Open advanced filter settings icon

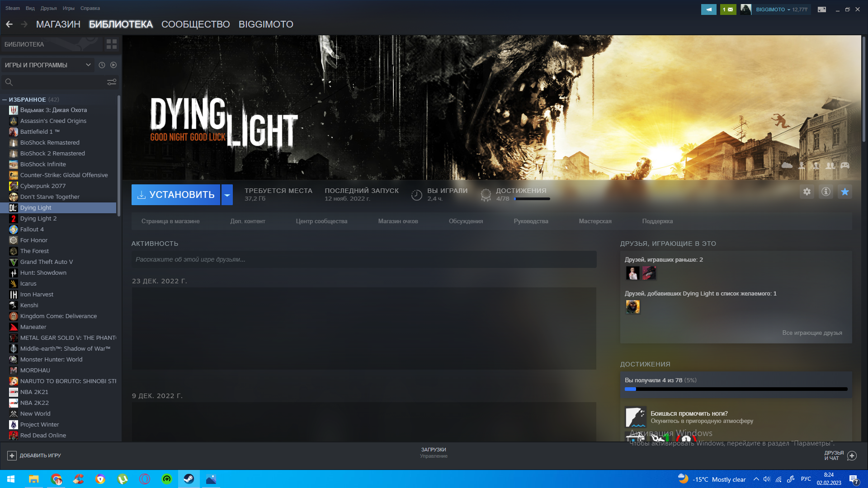click(111, 82)
